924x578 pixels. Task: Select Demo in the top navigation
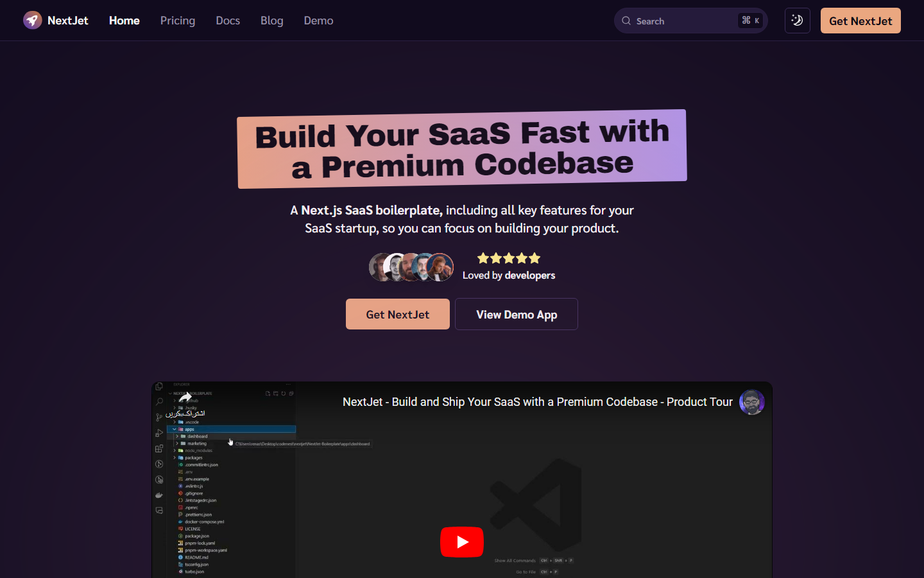318,21
